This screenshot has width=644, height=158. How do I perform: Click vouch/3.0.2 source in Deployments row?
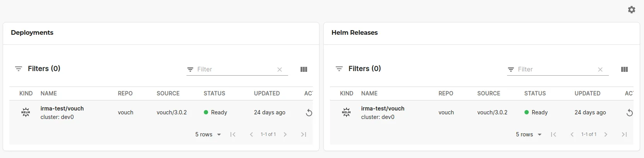[172, 112]
